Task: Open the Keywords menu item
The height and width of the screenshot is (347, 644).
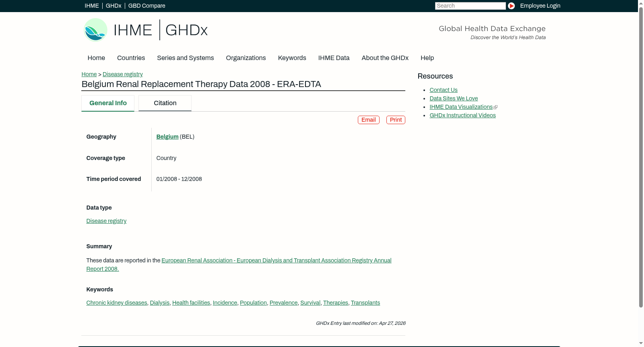Action: tap(292, 58)
